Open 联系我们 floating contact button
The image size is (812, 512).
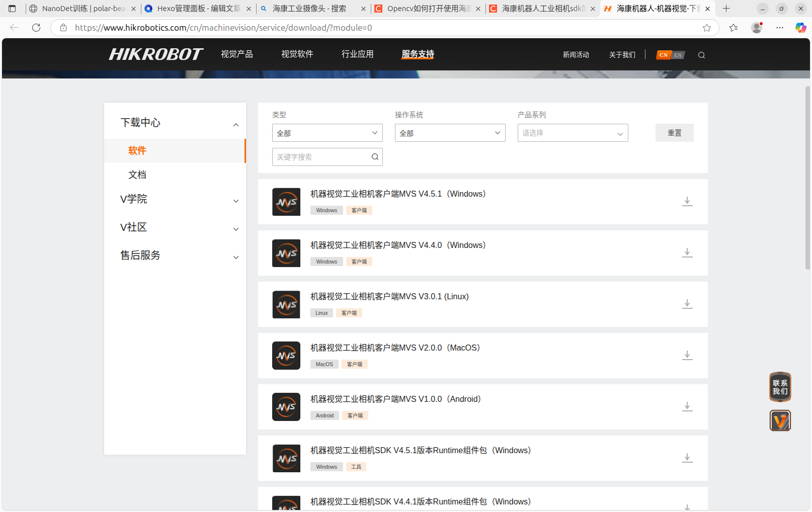coord(780,387)
